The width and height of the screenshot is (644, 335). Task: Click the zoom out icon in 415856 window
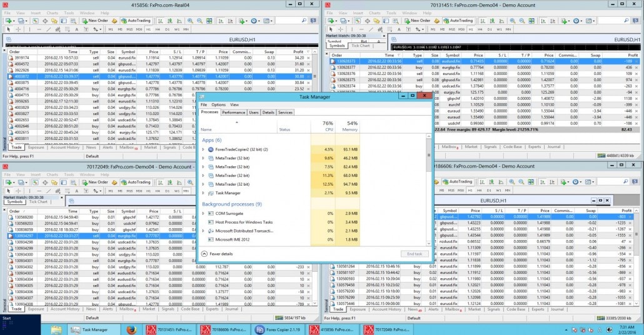tap(199, 21)
